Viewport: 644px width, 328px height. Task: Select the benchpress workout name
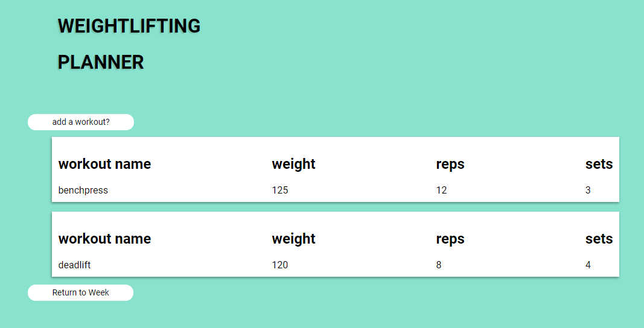click(x=83, y=191)
